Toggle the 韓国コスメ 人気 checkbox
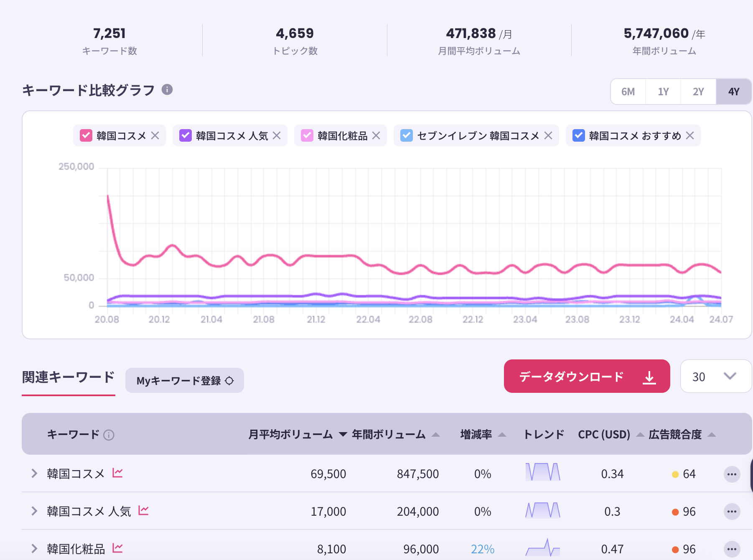753x560 pixels. point(185,136)
